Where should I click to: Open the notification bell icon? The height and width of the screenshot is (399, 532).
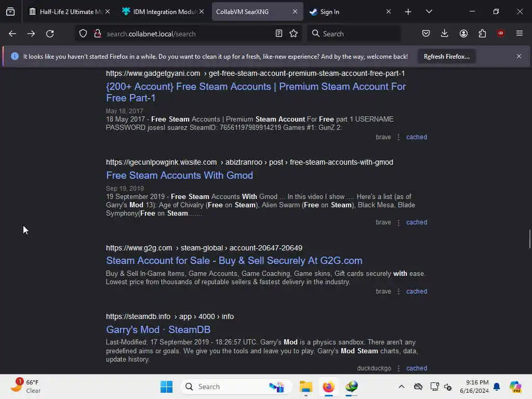(x=497, y=387)
